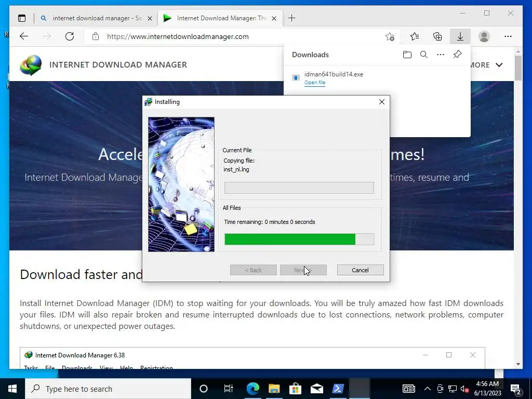Close the 'internet download manager - Search' tab
Viewport: 532px width, 399px height.
tap(150, 18)
